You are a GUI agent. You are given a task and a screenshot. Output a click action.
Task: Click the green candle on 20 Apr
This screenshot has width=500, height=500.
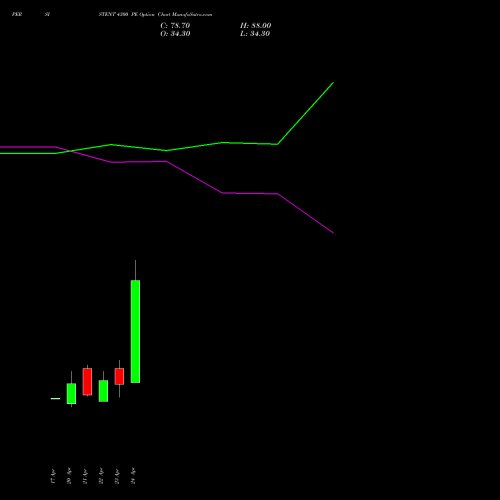pos(71,394)
